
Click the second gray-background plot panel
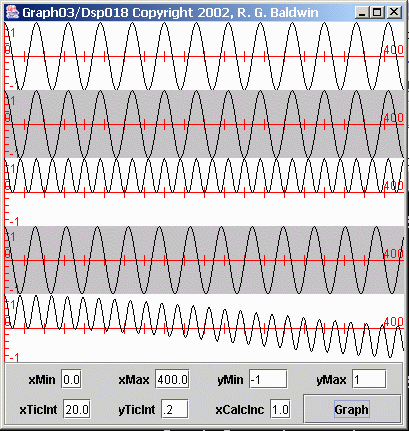click(204, 124)
